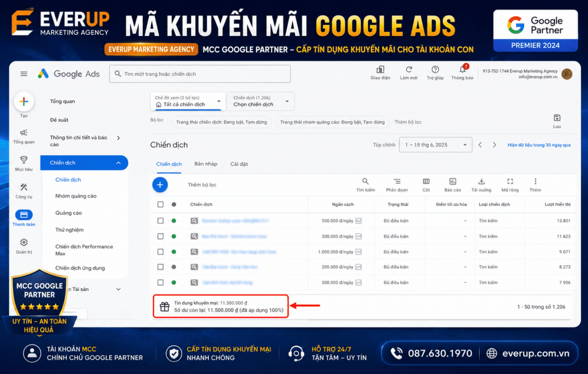Open Thông báo notifications bell
Viewport: 588px width, 374px height.
click(x=463, y=69)
